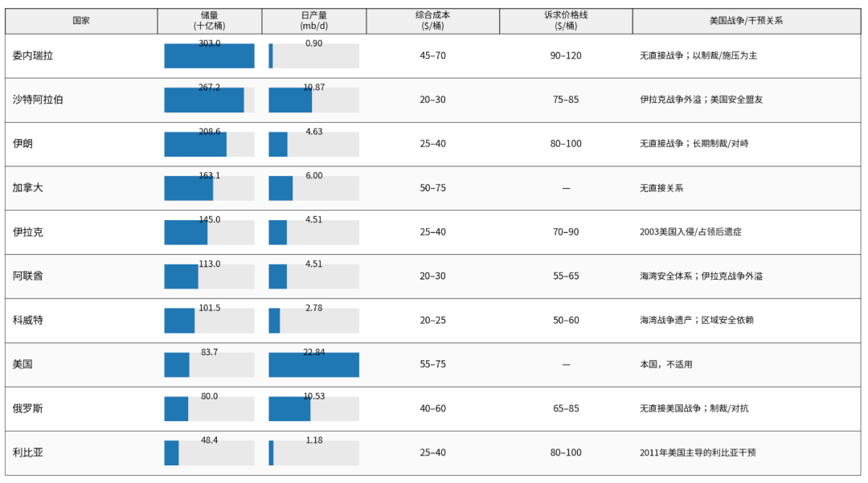Click the 诉求价格线 column header
This screenshot has width=868, height=483.
566,21
